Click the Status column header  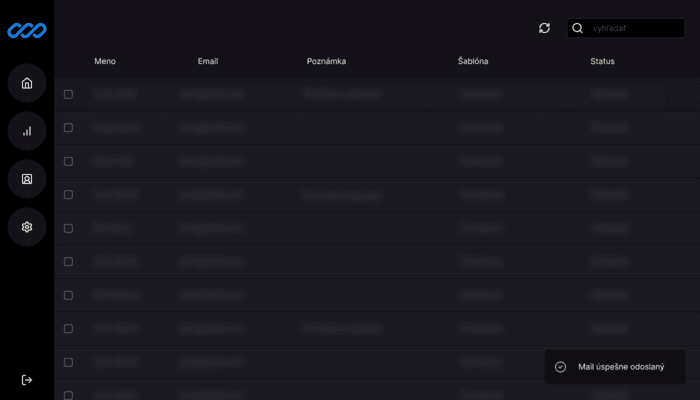[x=602, y=62]
